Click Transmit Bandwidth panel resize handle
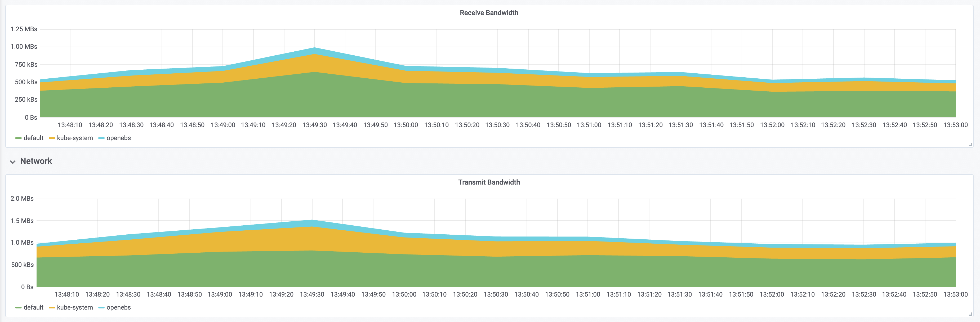The height and width of the screenshot is (322, 980). coord(970,314)
